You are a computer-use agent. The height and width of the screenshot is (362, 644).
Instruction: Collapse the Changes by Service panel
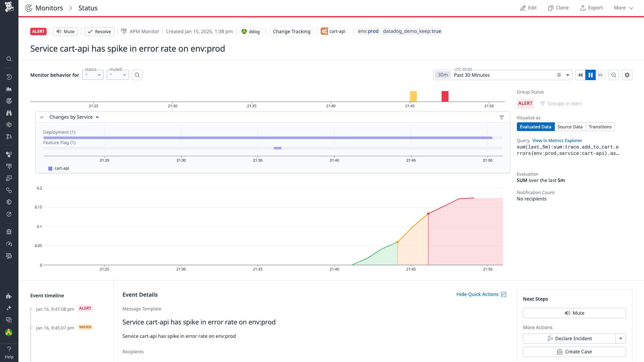(42, 117)
